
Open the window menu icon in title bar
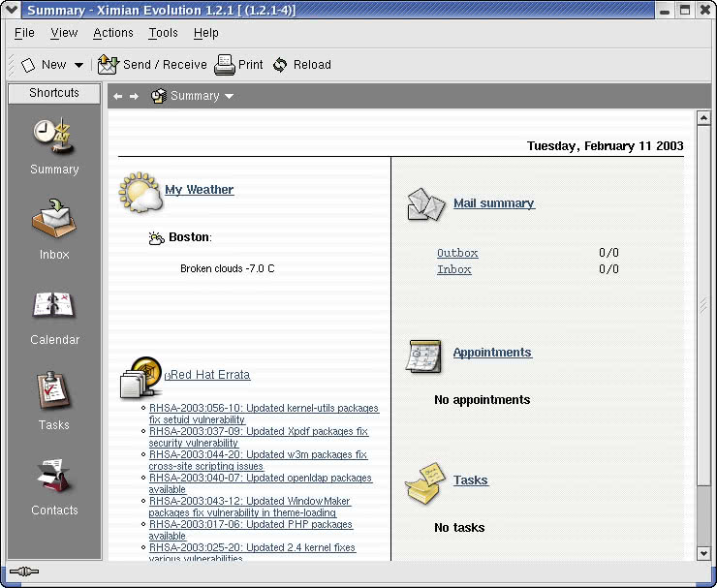[x=11, y=10]
